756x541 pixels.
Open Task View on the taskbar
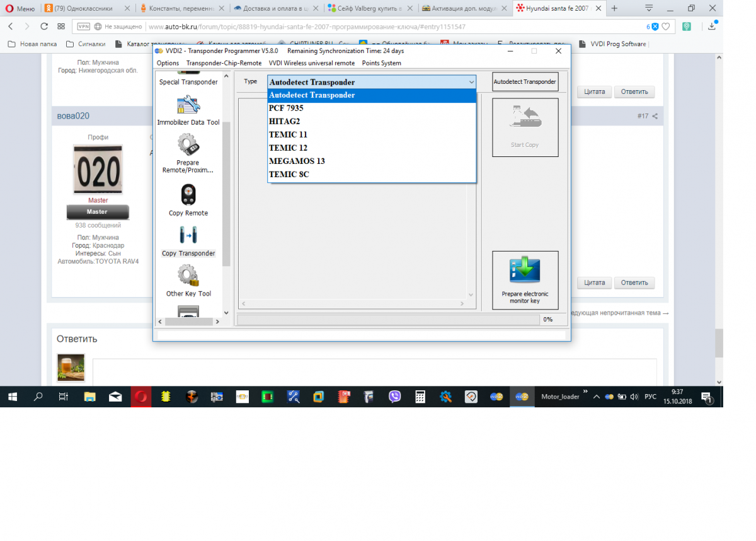point(63,397)
